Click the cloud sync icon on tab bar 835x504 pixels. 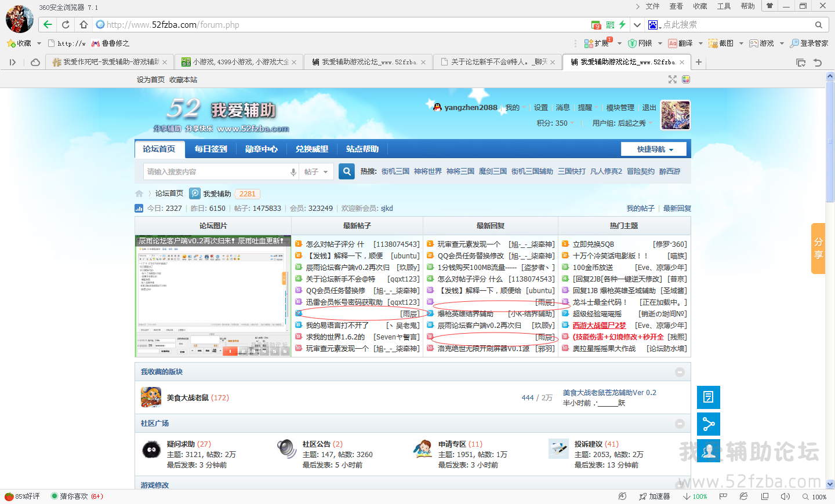pos(35,62)
